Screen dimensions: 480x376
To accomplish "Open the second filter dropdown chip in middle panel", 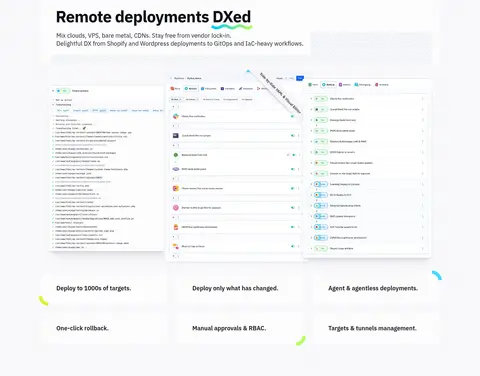I will (192, 99).
